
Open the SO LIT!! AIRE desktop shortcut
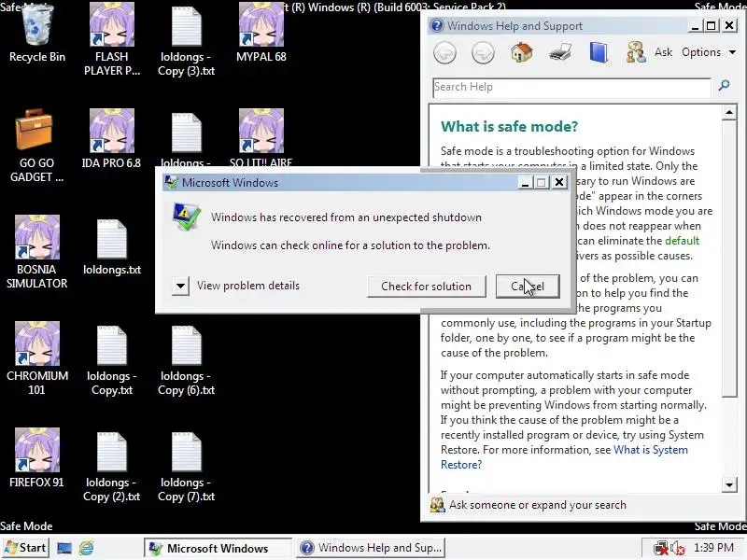261,137
